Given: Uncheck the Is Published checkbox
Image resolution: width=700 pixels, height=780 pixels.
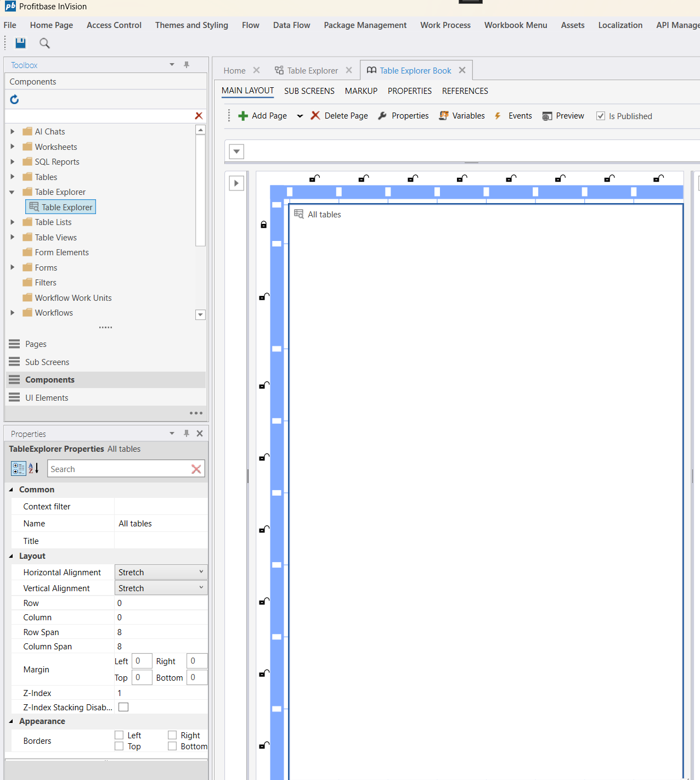Looking at the screenshot, I should 601,116.
